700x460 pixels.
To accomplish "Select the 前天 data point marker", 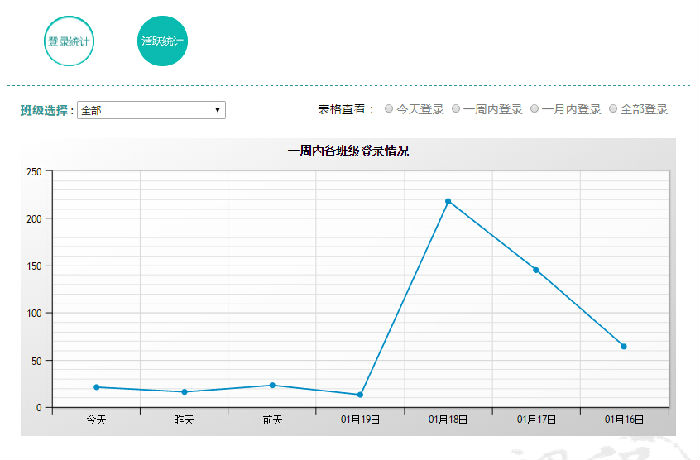I will point(272,385).
